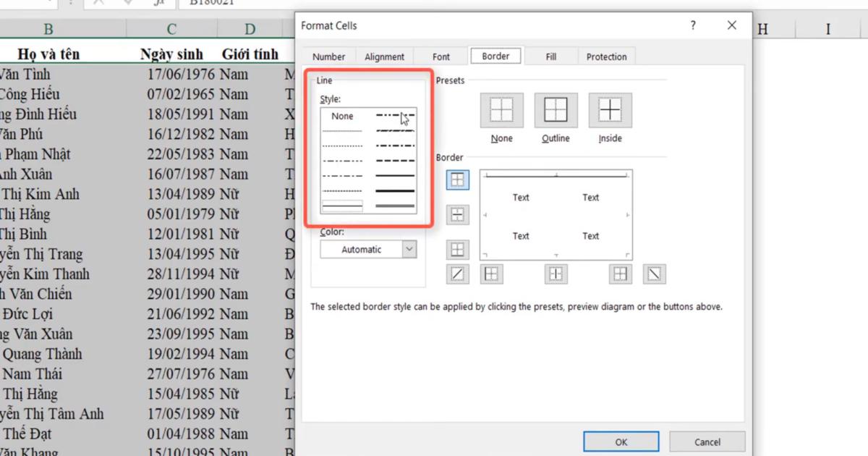Select the None border preset
This screenshot has width=868, height=456.
tap(501, 110)
